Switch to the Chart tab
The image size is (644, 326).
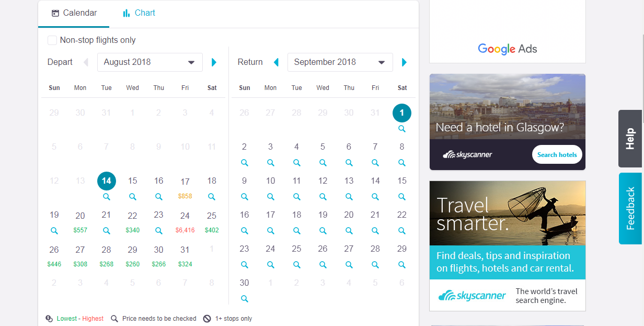(x=139, y=13)
